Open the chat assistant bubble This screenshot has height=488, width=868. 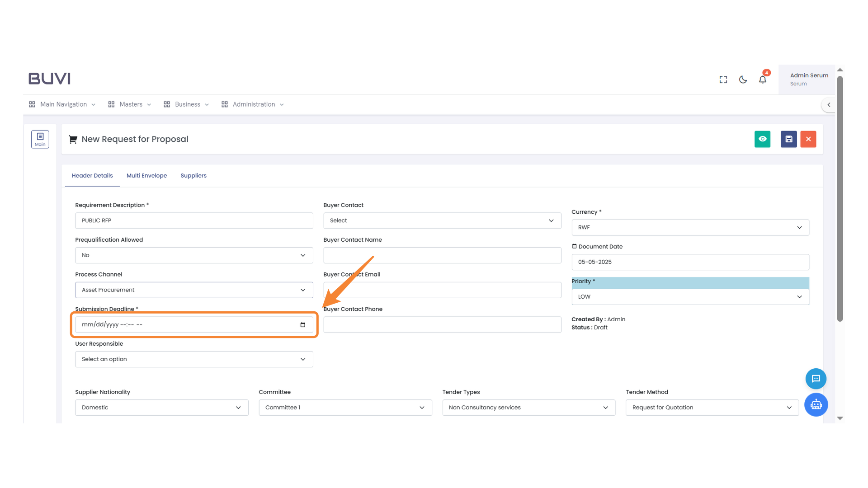pyautogui.click(x=816, y=379)
